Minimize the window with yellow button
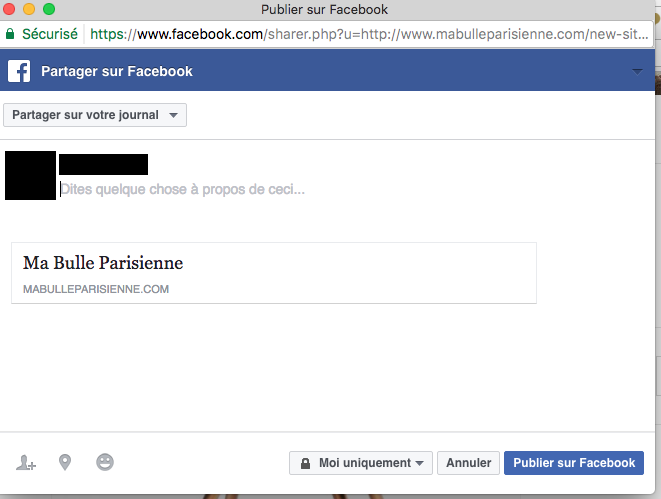The width and height of the screenshot is (661, 499). (x=29, y=9)
